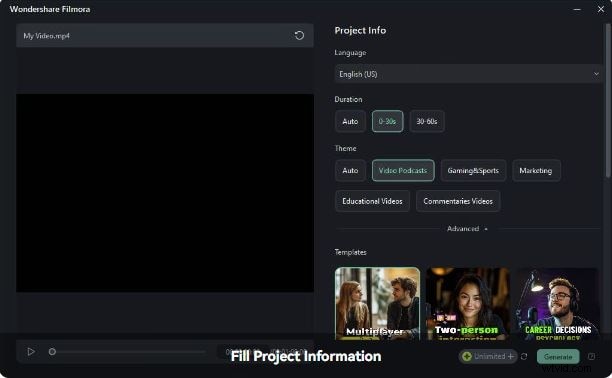Pick the Gaming&Sports theme

pyautogui.click(x=473, y=171)
